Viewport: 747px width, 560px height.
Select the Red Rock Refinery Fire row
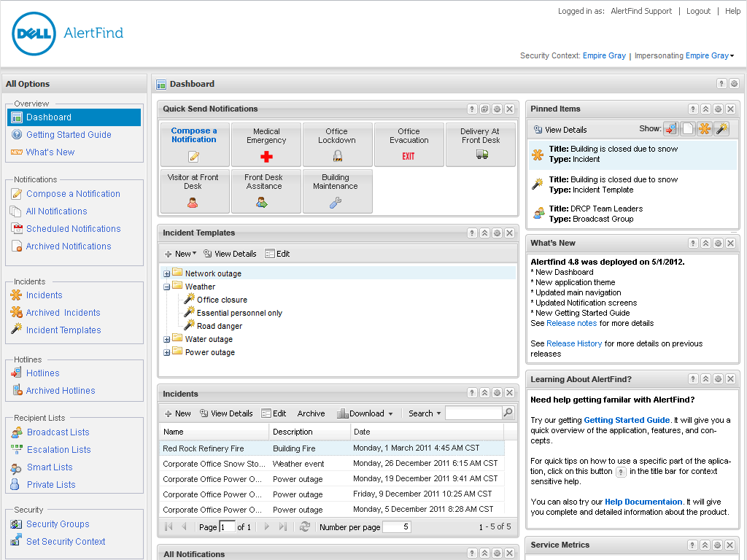click(332, 448)
